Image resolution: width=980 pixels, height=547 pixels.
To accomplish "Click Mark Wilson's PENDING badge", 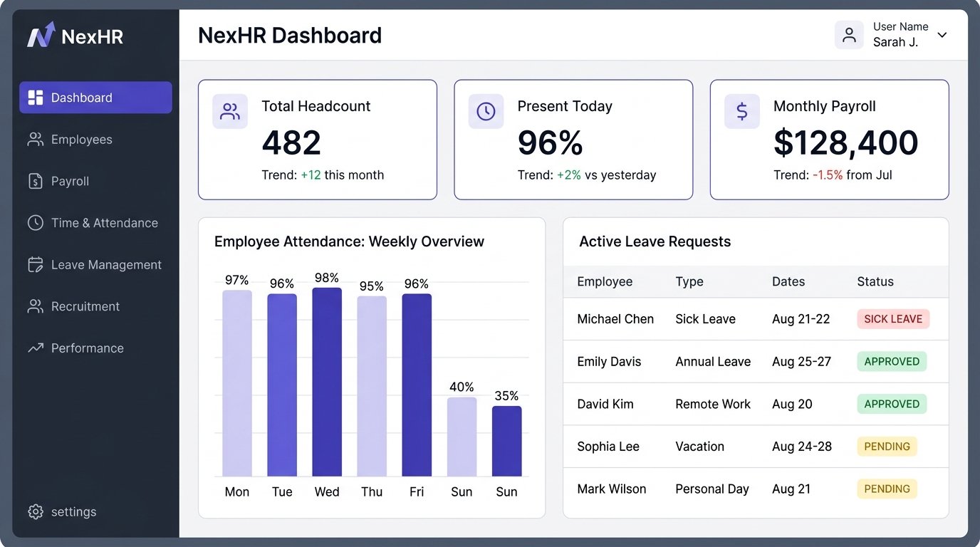I will coord(887,489).
